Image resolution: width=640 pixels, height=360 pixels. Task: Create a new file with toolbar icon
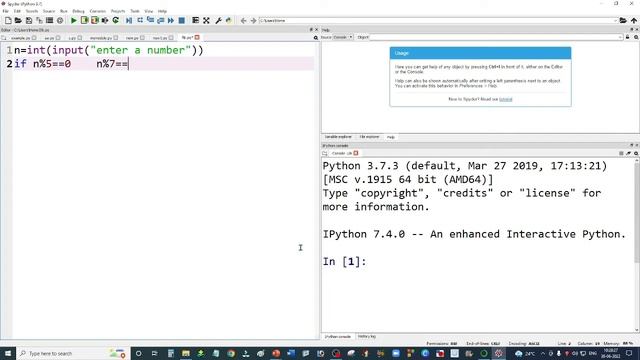click(x=8, y=20)
